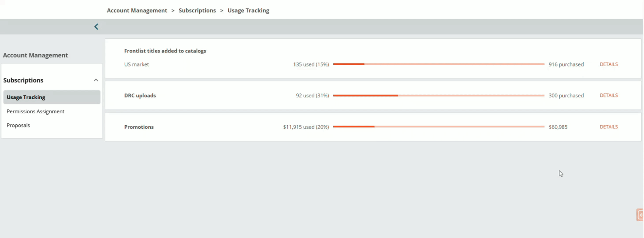Image resolution: width=644 pixels, height=238 pixels.
Task: Click the Subscriptions sidebar heading
Action: (23, 80)
